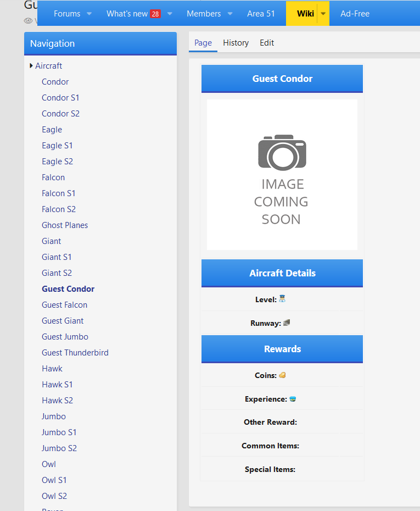Open the Owl S1 page
Image resolution: width=420 pixels, height=511 pixels.
54,480
